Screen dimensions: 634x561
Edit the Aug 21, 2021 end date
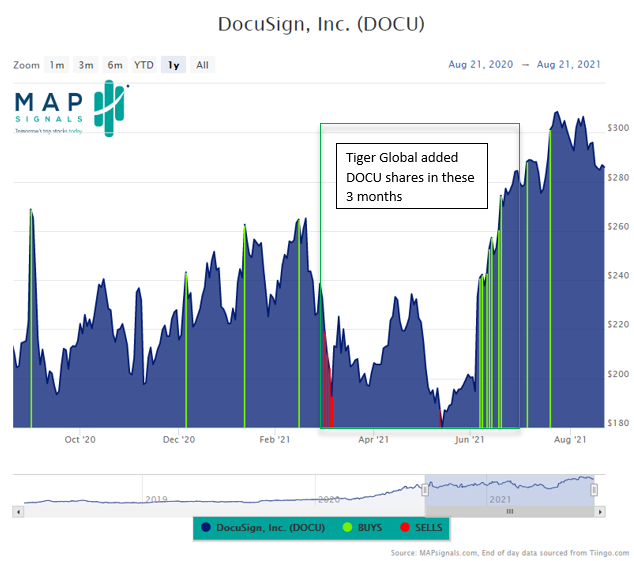pos(568,64)
